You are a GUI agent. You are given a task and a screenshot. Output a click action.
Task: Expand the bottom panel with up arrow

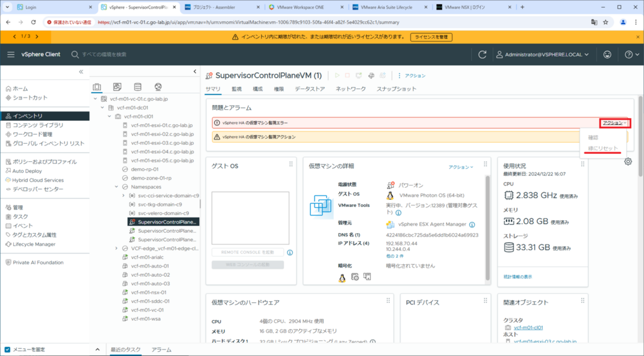pos(98,350)
